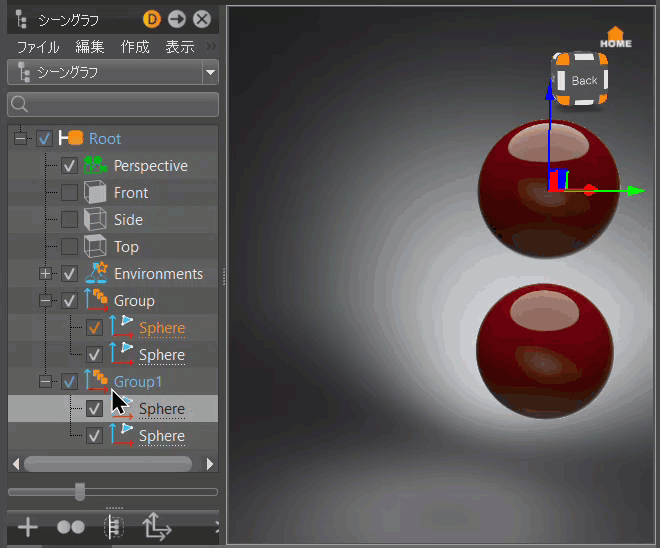The image size is (660, 548).
Task: Click the horizontal tree scrollbar thumb
Action: click(108, 464)
